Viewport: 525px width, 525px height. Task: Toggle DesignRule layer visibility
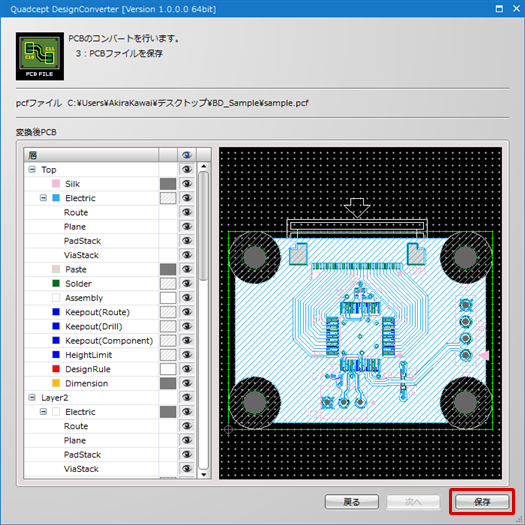coord(187,369)
